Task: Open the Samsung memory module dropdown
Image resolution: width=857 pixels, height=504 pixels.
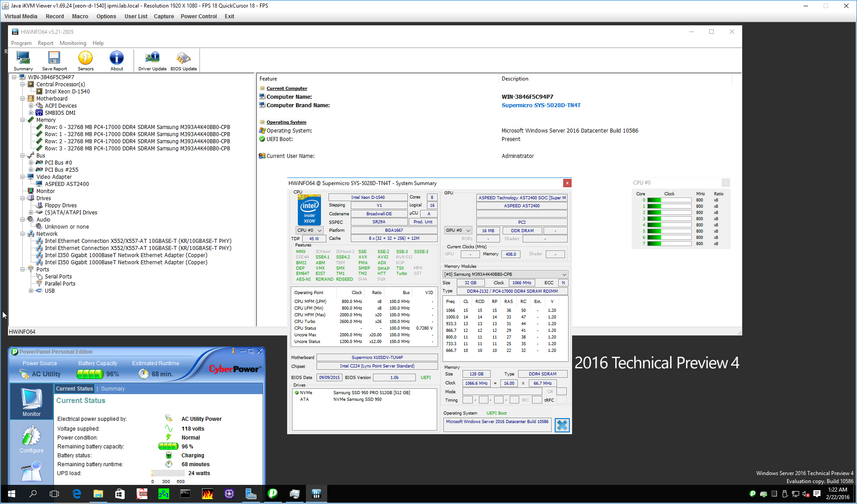Action: (505, 274)
